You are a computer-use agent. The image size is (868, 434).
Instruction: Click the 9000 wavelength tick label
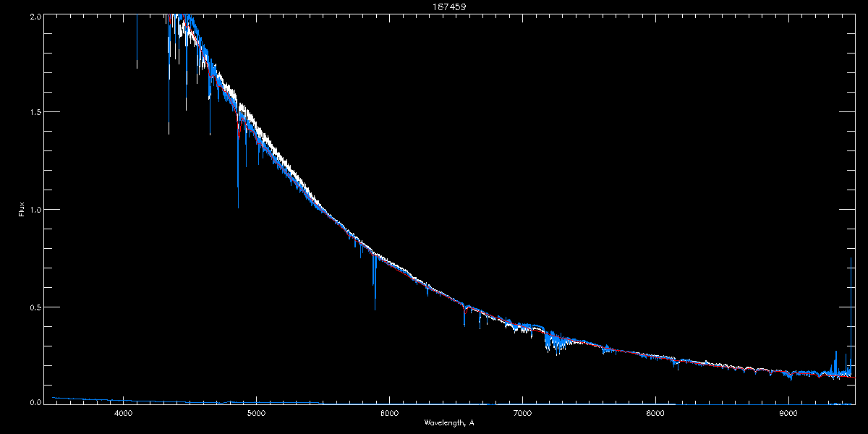[x=788, y=414]
